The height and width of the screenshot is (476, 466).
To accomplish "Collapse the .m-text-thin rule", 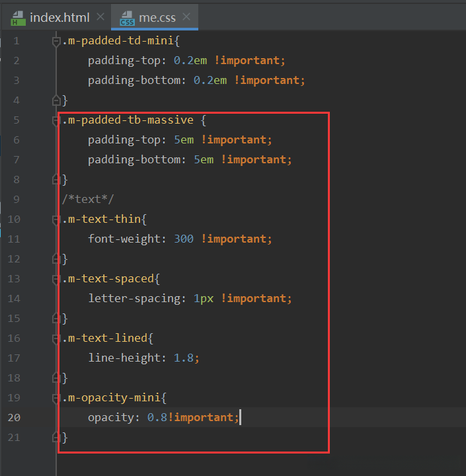I will coord(57,219).
